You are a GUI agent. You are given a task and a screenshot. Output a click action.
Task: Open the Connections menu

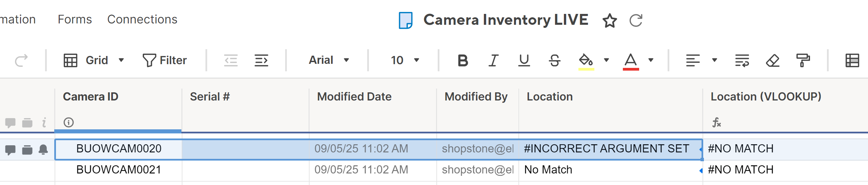click(x=142, y=20)
